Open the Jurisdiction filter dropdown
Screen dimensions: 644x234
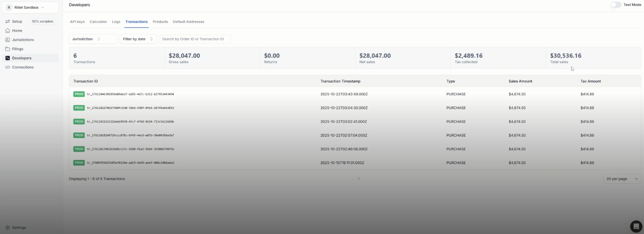pyautogui.click(x=93, y=39)
